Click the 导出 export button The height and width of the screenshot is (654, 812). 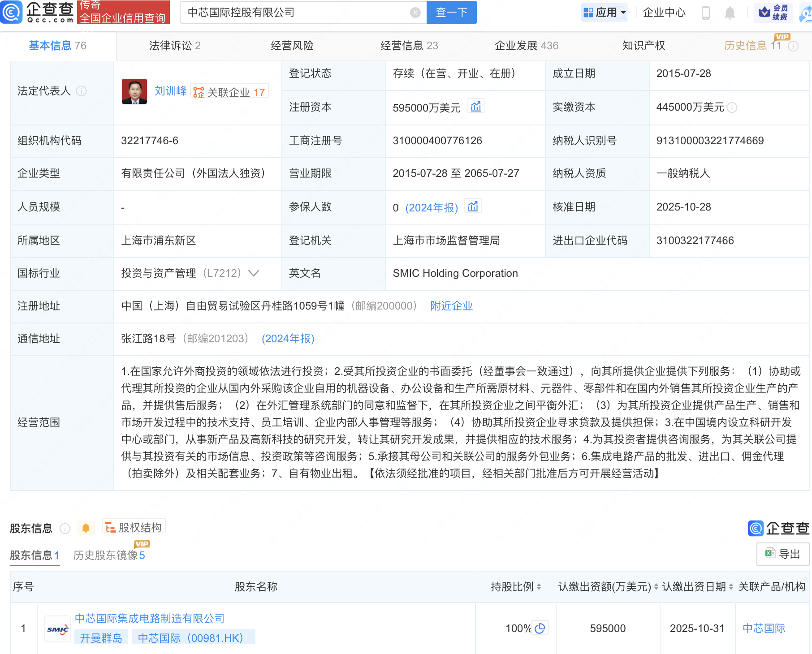(782, 554)
